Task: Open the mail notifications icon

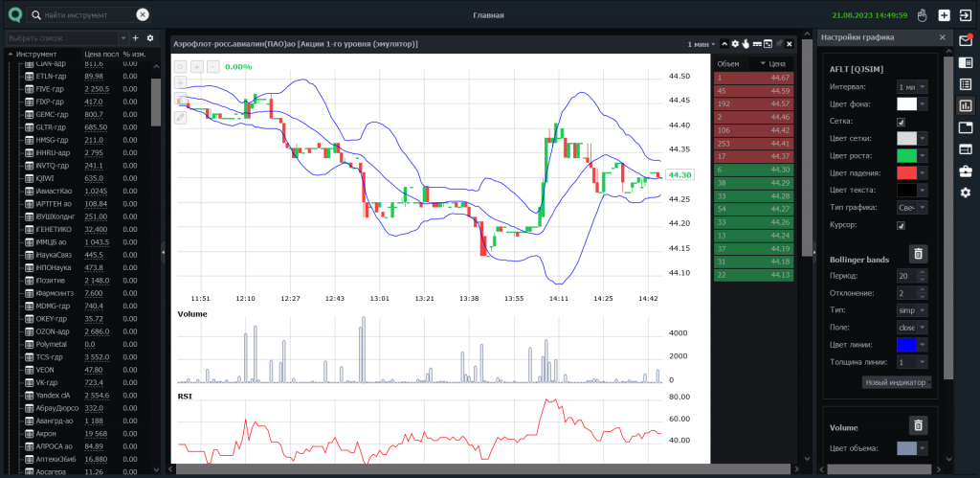Action: [965, 40]
